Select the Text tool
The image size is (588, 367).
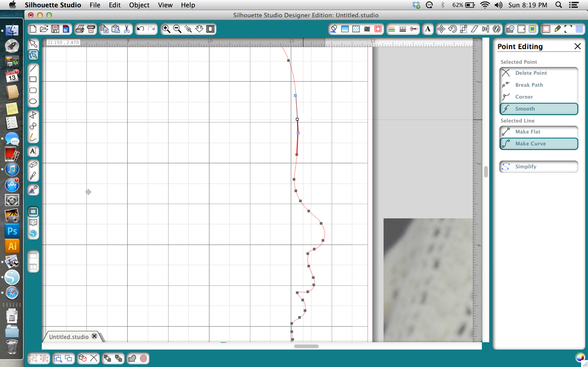pos(34,151)
